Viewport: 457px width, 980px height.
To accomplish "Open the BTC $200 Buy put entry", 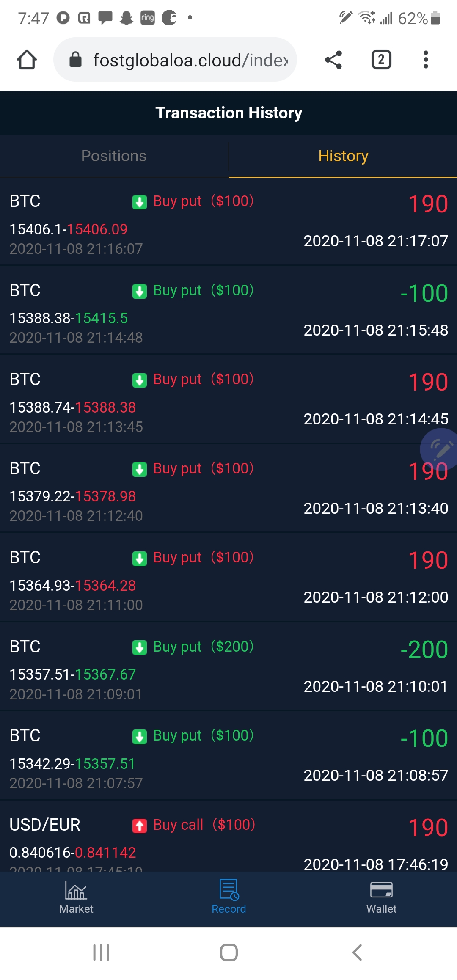I will click(x=228, y=667).
